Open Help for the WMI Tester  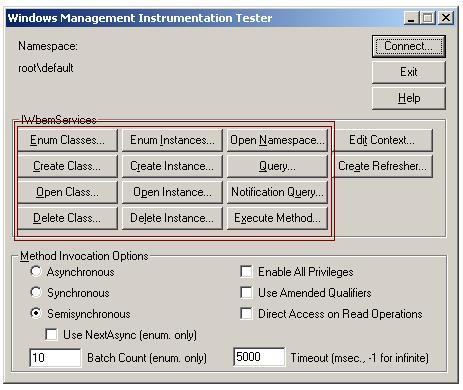(x=408, y=98)
